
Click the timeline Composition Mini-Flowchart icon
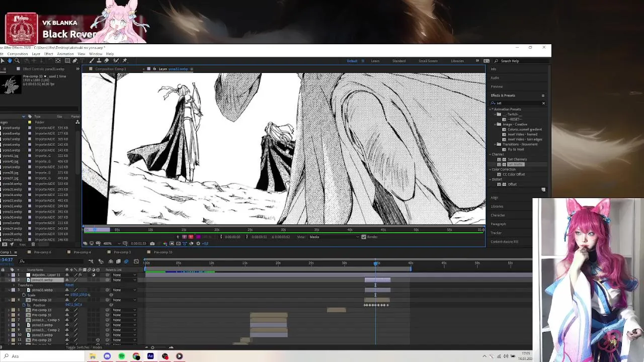point(91,261)
